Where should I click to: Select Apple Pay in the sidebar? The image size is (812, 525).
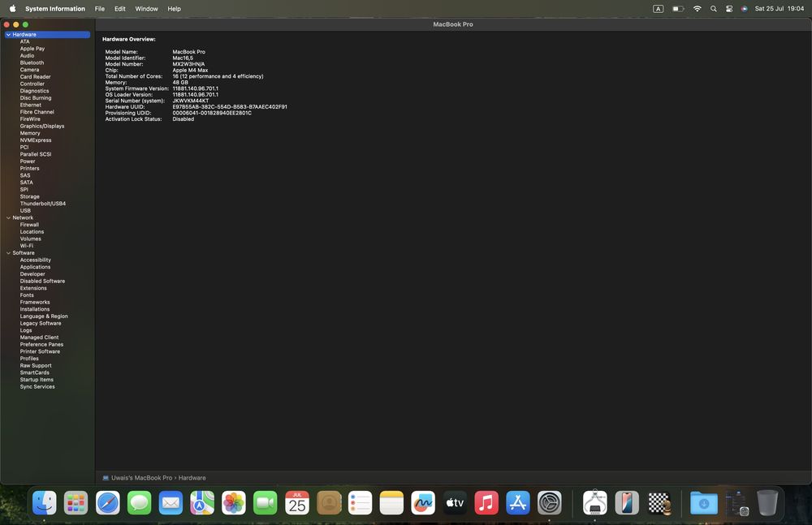tap(32, 49)
